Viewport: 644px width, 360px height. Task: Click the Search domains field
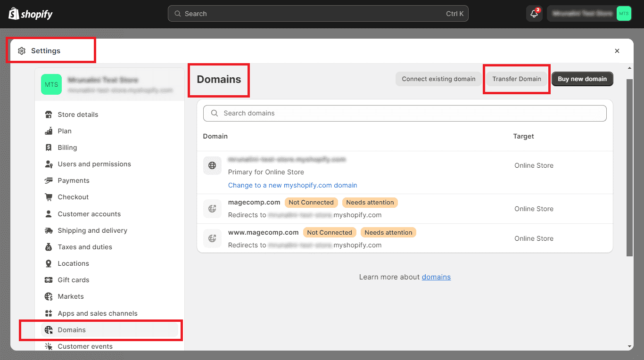405,113
